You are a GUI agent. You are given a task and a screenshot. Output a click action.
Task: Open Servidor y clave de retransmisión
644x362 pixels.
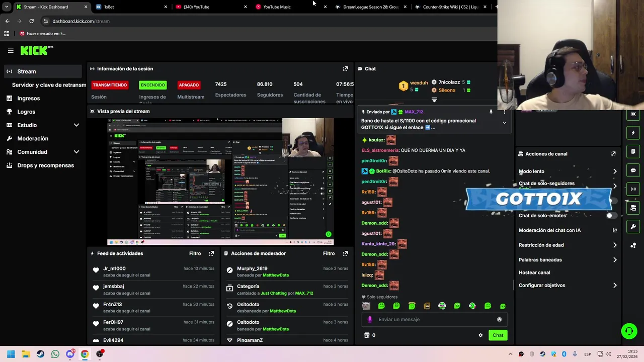coord(49,85)
